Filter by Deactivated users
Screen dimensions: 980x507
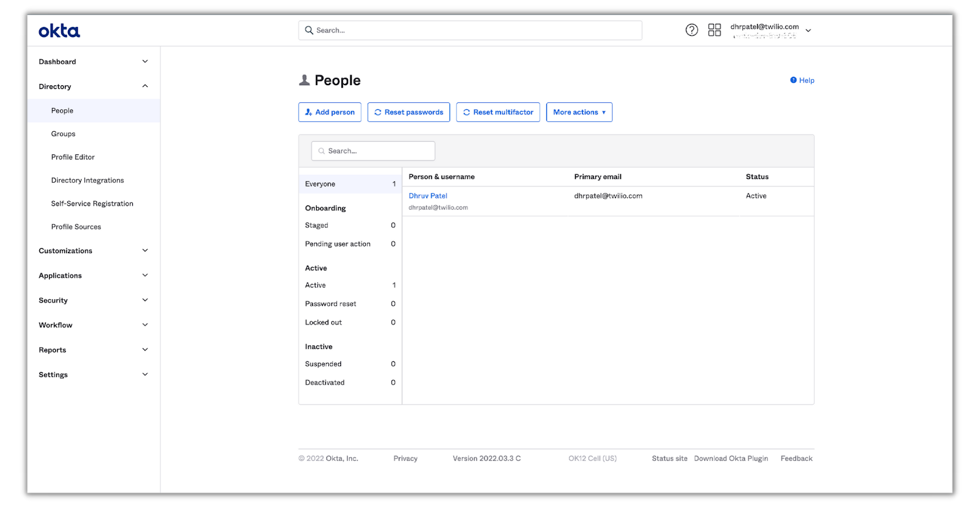(x=350, y=383)
